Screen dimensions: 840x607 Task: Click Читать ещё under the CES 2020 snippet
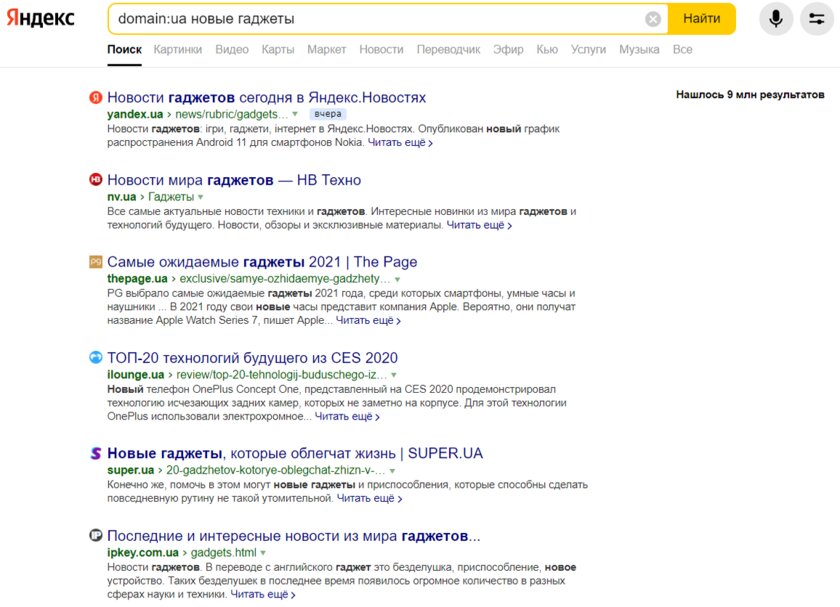[x=347, y=416]
